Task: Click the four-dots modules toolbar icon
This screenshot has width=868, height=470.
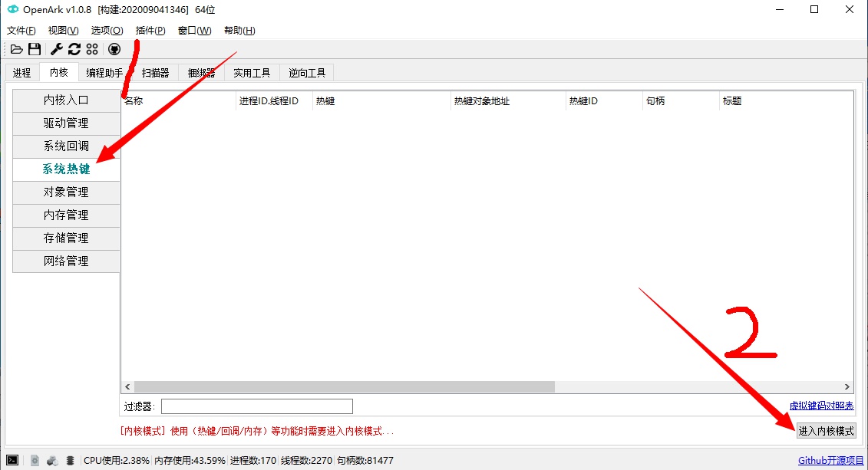Action: (x=92, y=48)
